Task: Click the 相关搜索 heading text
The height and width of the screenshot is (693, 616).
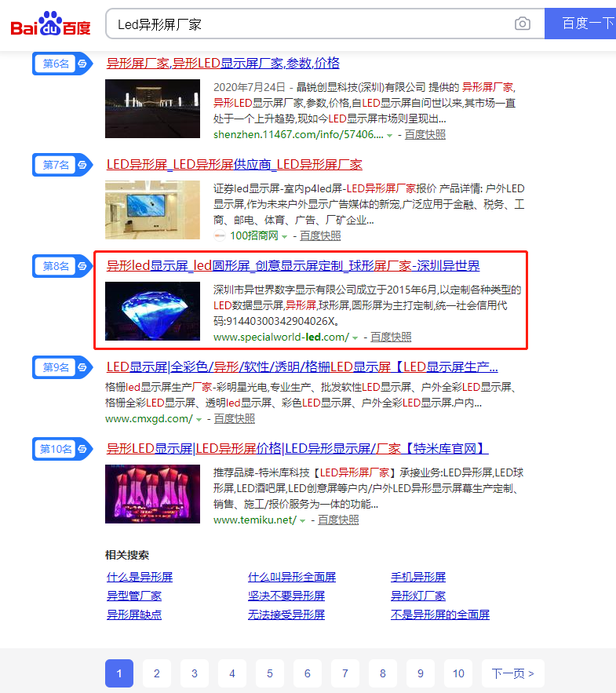Action: 127,555
